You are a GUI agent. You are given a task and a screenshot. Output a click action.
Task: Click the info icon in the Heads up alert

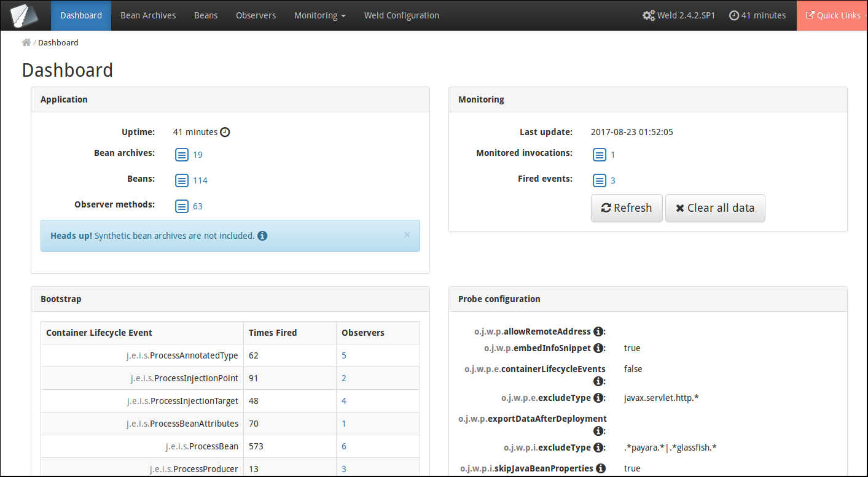click(262, 235)
